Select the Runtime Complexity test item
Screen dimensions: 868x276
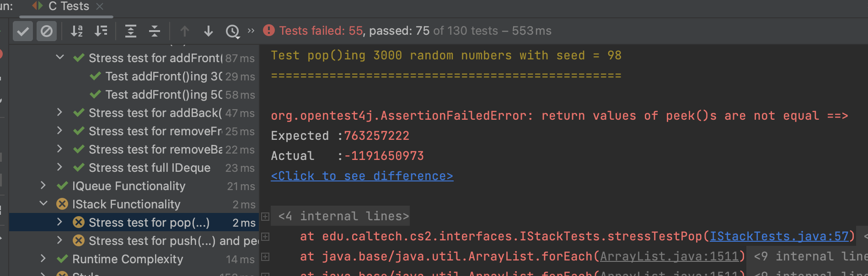[128, 259]
